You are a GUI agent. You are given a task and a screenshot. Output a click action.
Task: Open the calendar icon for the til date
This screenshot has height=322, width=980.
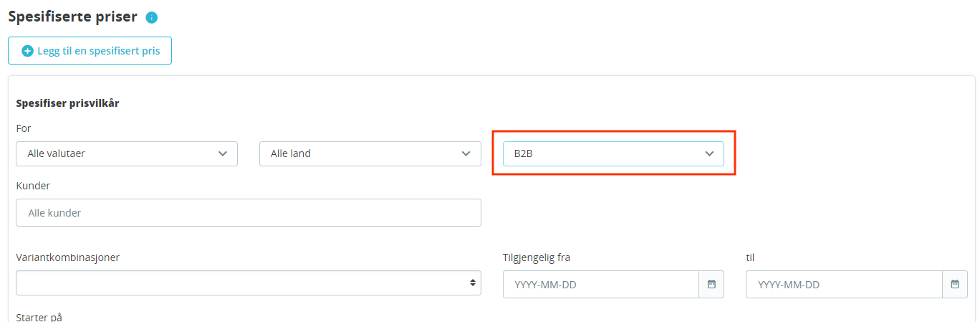click(955, 284)
